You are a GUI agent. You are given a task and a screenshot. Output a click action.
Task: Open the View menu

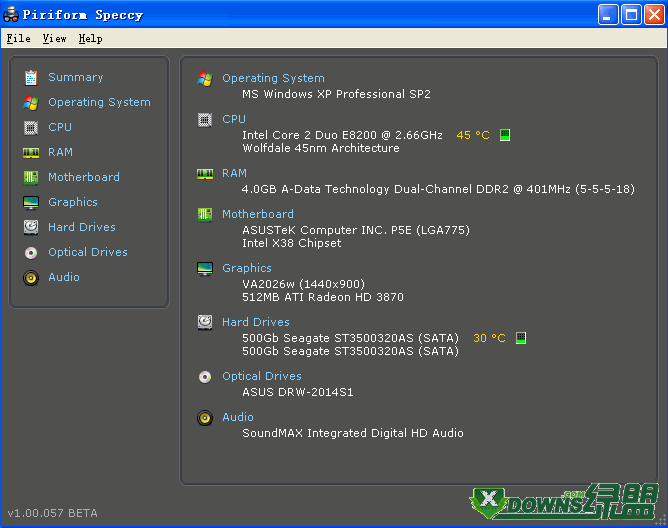[x=55, y=38]
